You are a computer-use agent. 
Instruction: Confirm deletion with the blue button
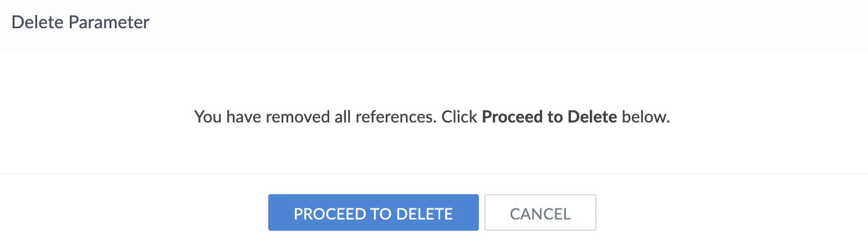pos(373,213)
